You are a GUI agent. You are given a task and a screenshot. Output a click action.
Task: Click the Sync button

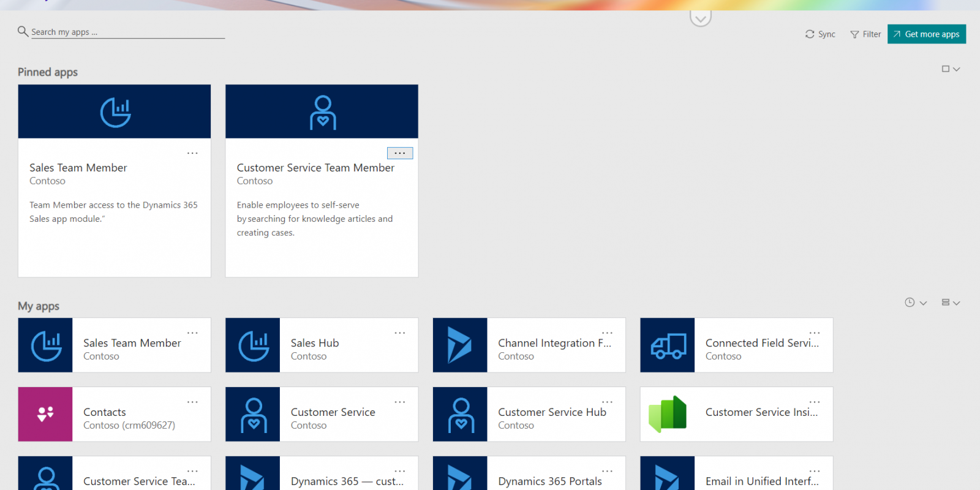tap(820, 34)
